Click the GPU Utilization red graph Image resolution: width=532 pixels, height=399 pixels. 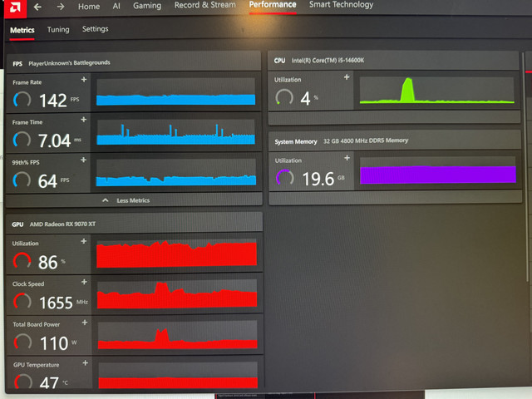[x=176, y=253]
